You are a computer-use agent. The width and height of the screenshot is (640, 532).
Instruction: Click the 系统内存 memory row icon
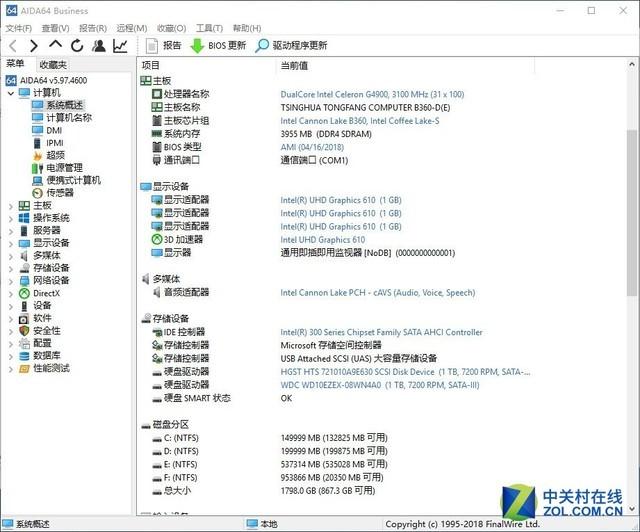157,134
